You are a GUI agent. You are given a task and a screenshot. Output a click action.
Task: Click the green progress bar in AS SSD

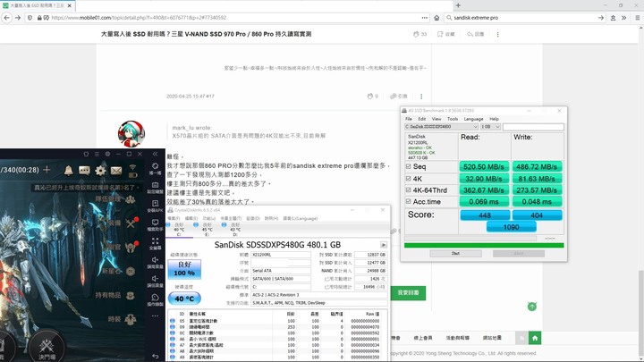point(484,246)
